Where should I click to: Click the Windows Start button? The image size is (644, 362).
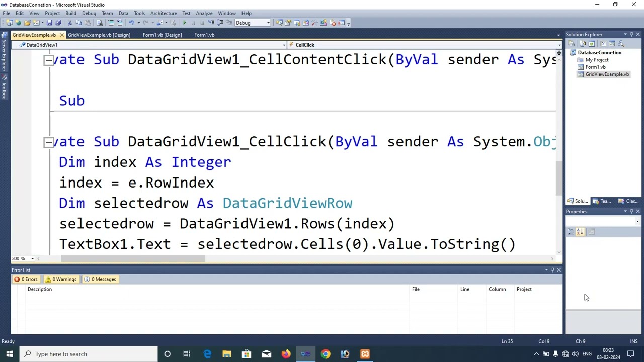[x=10, y=354]
